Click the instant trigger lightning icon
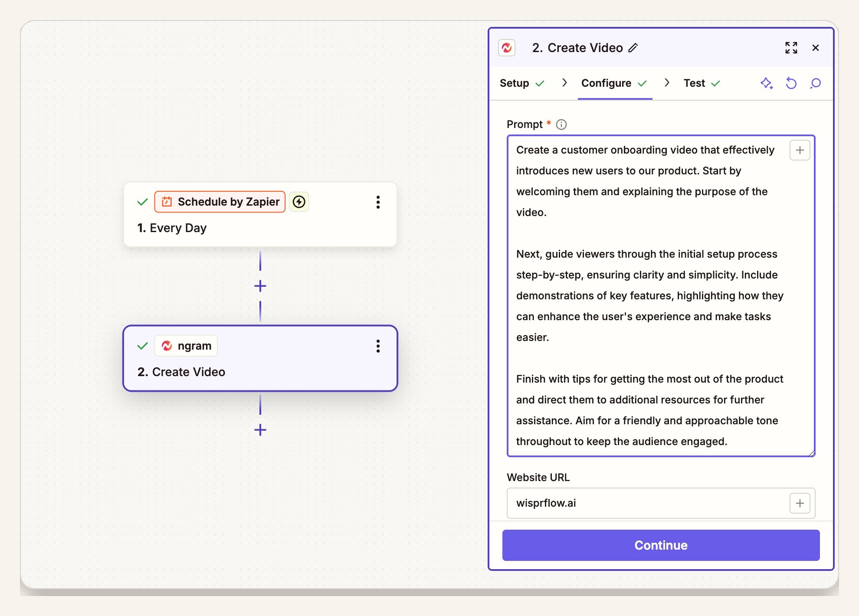The width and height of the screenshot is (859, 616). pos(299,202)
